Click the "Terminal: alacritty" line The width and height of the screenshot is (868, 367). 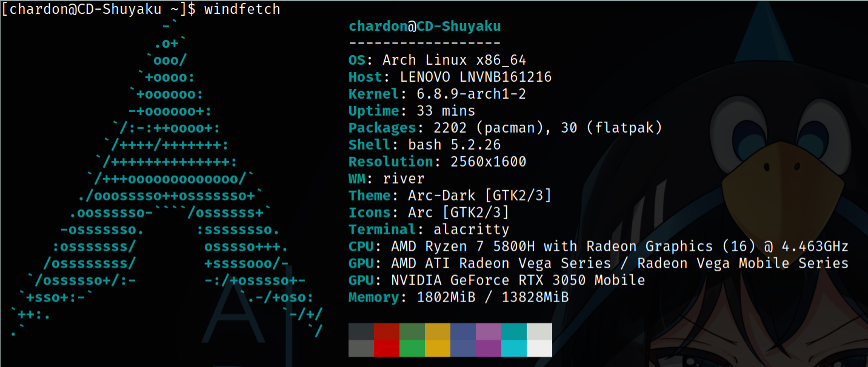tap(429, 230)
